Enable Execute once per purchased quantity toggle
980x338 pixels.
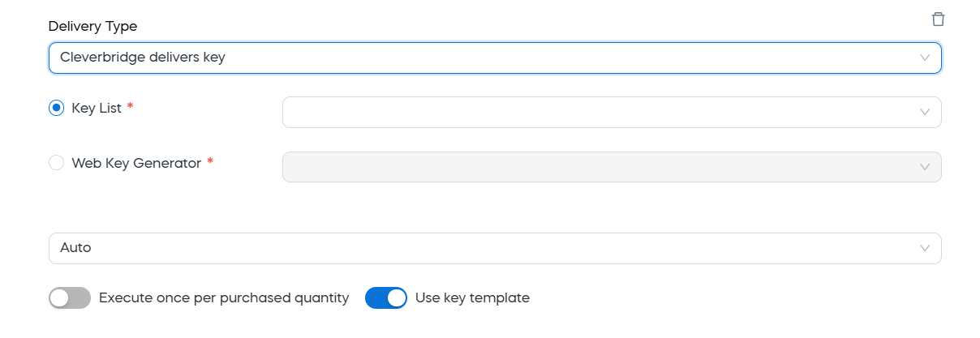[69, 298]
